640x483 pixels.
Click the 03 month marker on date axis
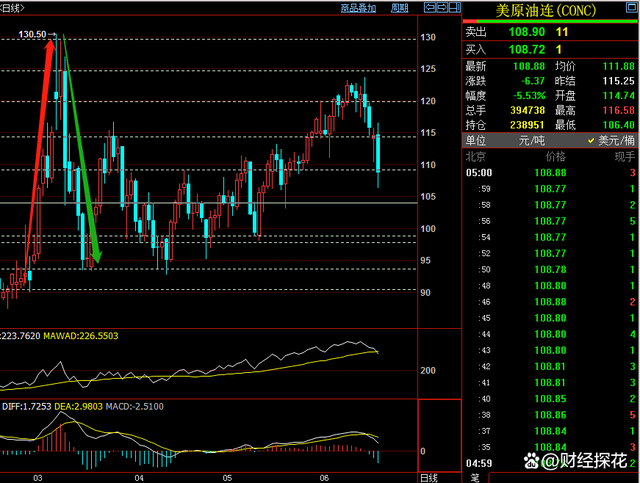click(38, 478)
